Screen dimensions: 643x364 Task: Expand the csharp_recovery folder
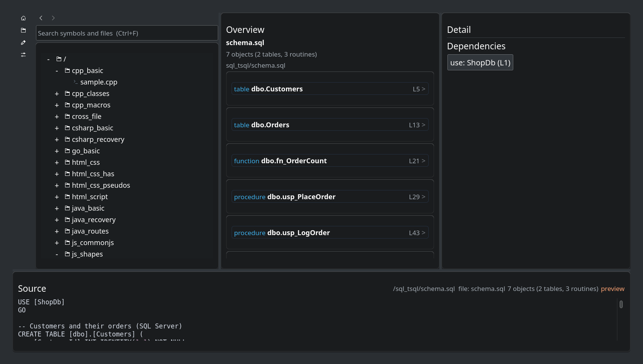click(57, 140)
